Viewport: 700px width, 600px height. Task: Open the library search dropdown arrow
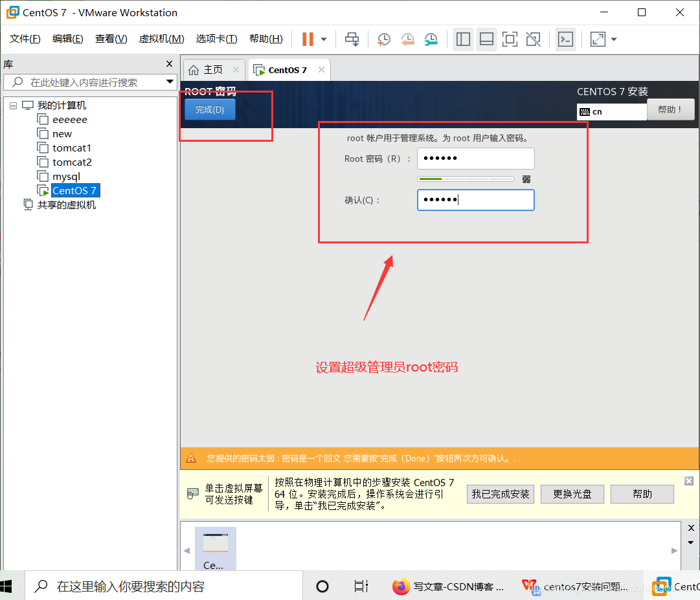(170, 82)
